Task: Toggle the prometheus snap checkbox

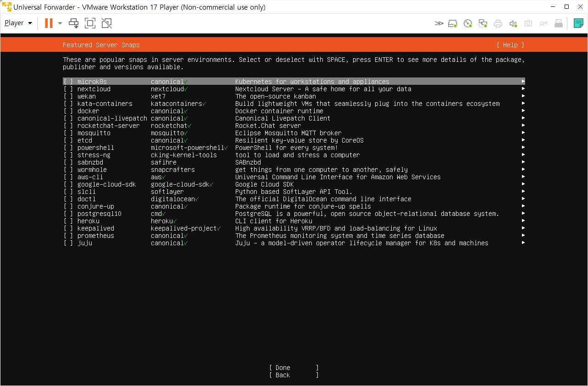Action: 68,236
